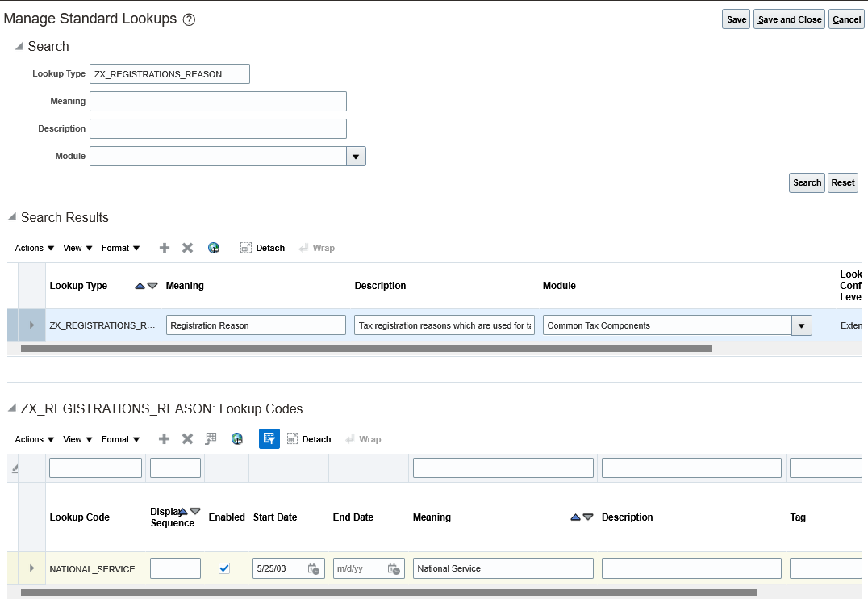This screenshot has height=599, width=868.
Task: Sort lookup codes Meaning ascending
Action: pos(575,517)
